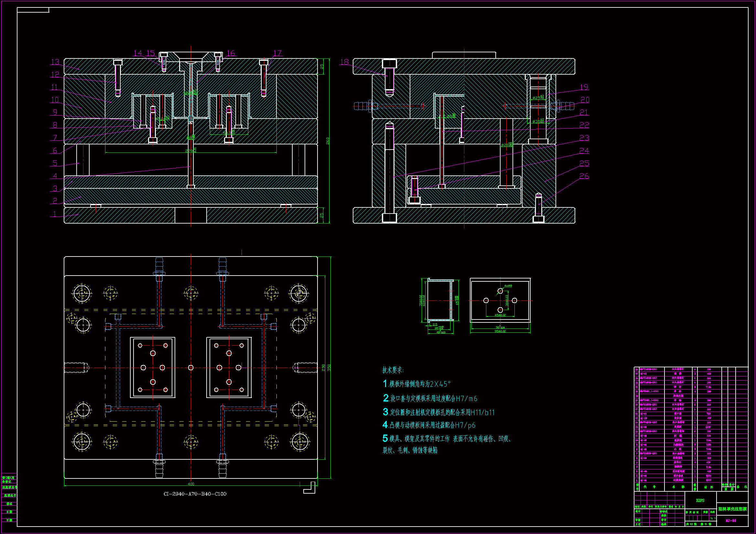Click the 400 width dimension text

[x=191, y=484]
